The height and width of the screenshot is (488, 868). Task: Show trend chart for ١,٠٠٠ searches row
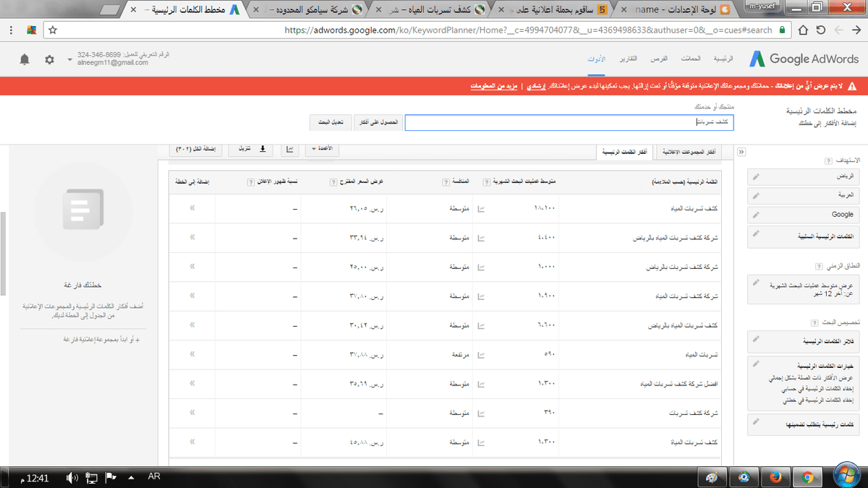tap(482, 267)
